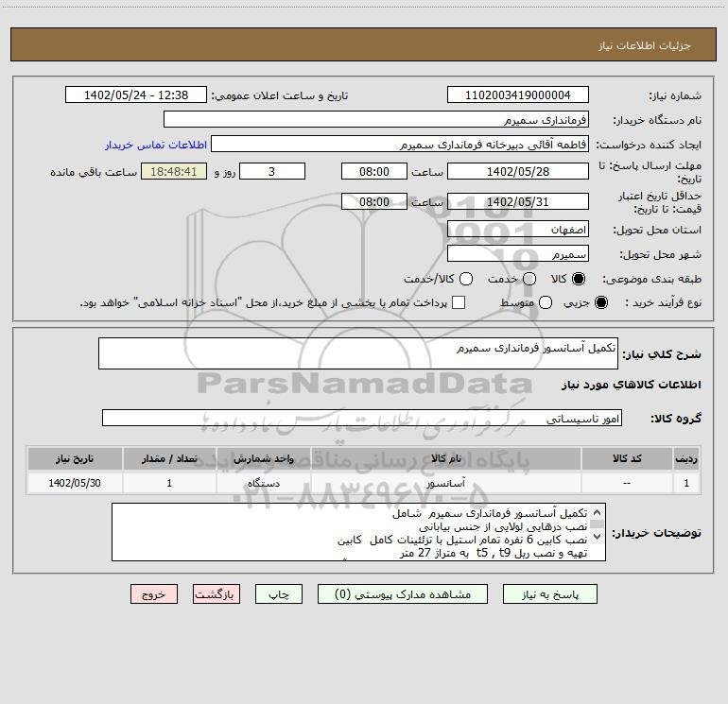Click the خروج exit button
This screenshot has width=728, height=704.
[x=154, y=594]
